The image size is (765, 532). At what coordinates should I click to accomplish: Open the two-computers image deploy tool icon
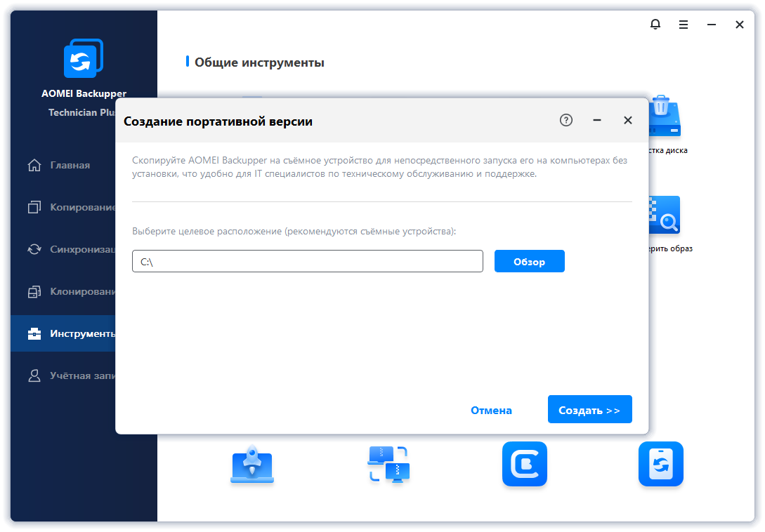pos(388,464)
